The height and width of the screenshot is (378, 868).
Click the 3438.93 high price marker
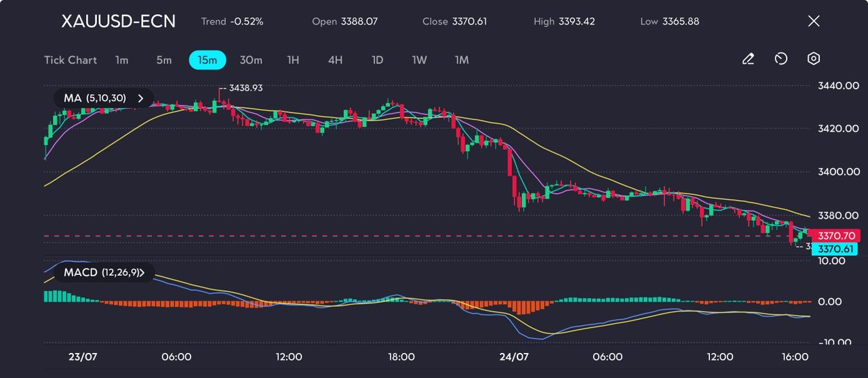pos(245,88)
